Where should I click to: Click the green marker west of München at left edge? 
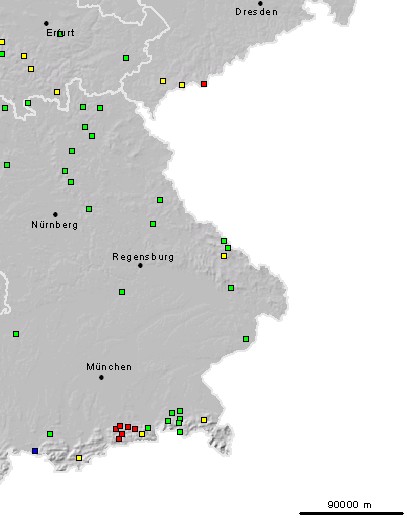(16, 334)
